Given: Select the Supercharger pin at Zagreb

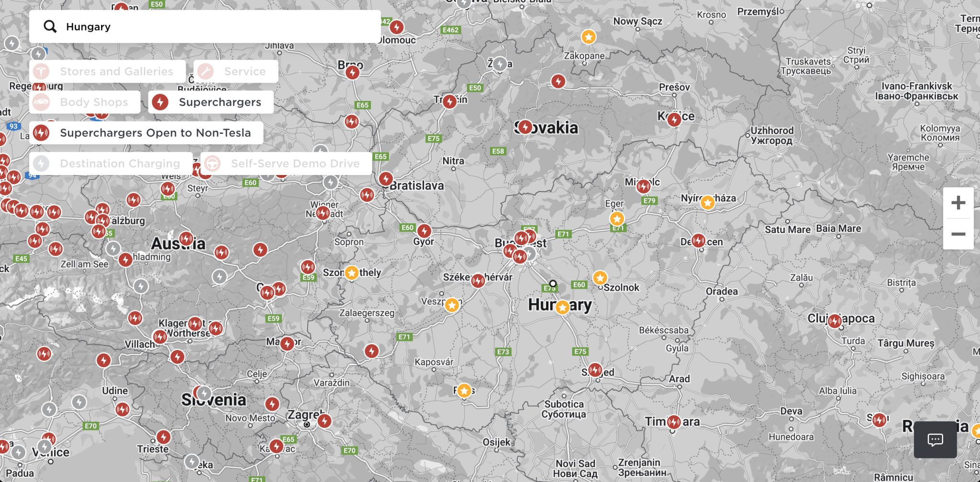Looking at the screenshot, I should (x=324, y=421).
